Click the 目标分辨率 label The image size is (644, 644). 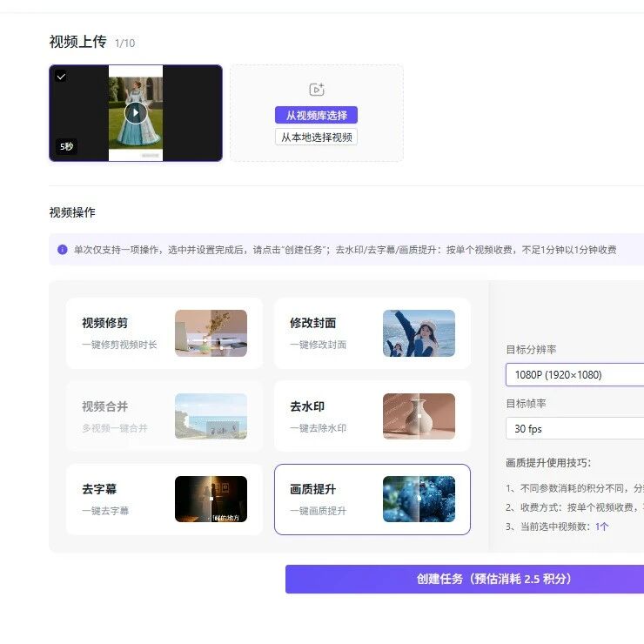tap(531, 350)
